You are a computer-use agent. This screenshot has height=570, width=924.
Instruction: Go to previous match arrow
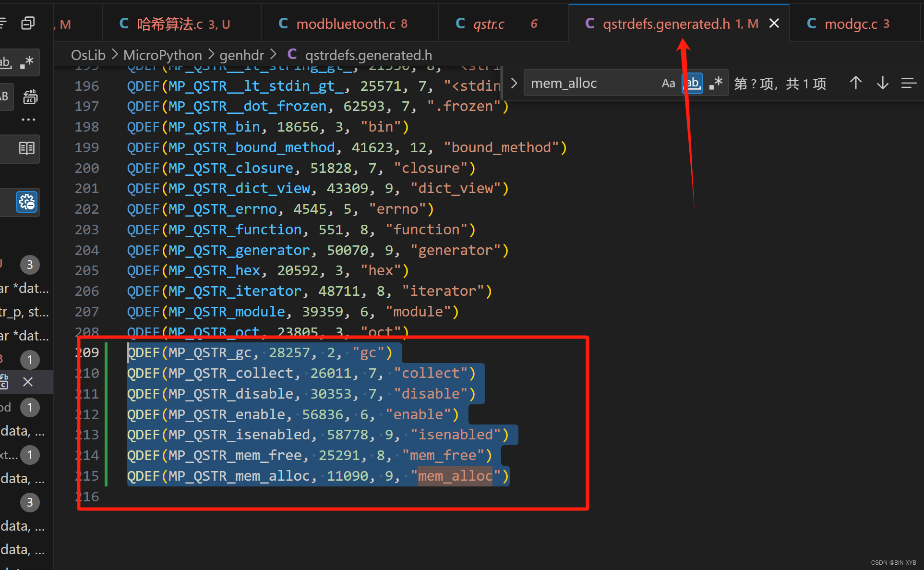855,84
